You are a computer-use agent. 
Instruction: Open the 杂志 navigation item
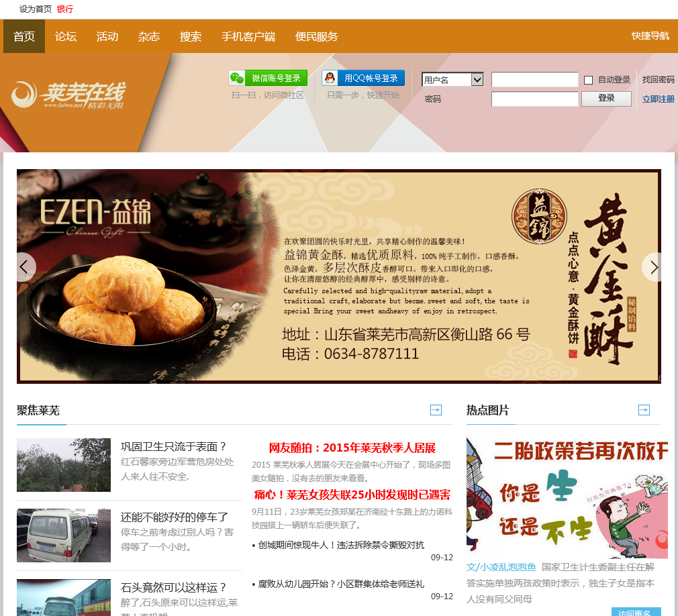tap(149, 36)
